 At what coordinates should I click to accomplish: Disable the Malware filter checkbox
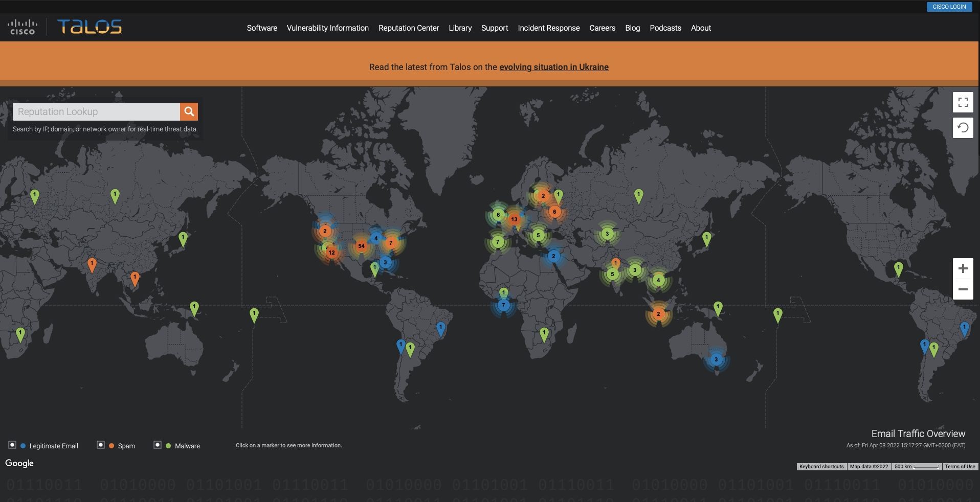[x=158, y=445]
